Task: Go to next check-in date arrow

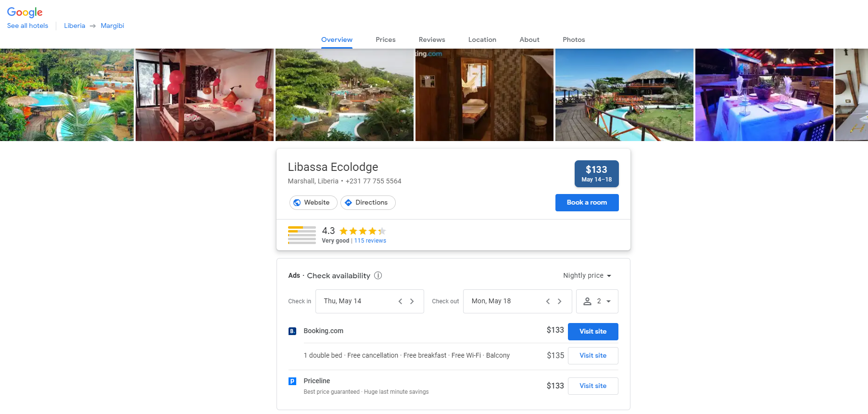Action: click(412, 301)
